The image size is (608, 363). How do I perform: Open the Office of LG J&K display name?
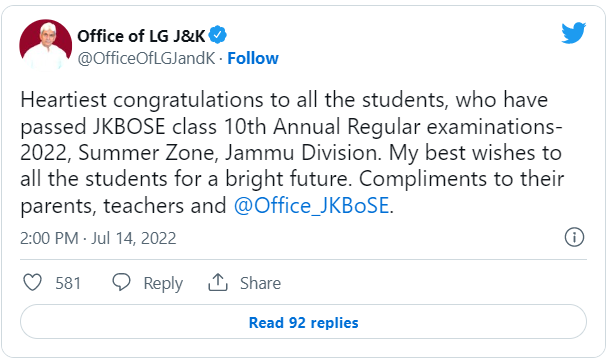tap(141, 36)
